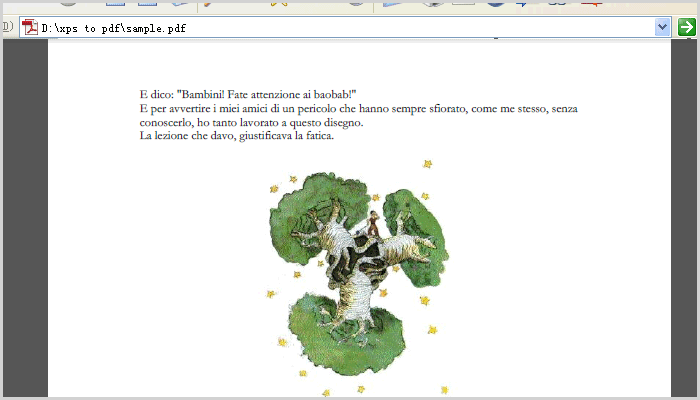Click the line 'E dico: "Bambini! Fate attenzione ai baobab!"'
700x400 pixels.
click(x=248, y=95)
